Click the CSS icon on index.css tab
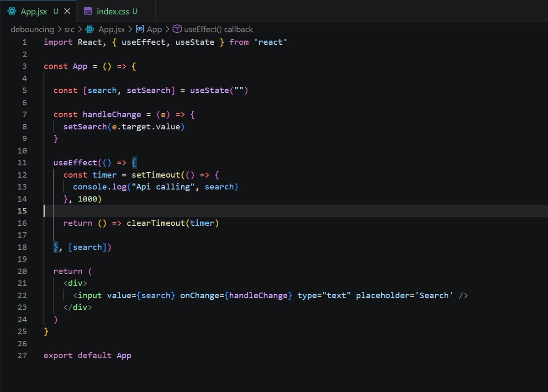 (x=88, y=11)
